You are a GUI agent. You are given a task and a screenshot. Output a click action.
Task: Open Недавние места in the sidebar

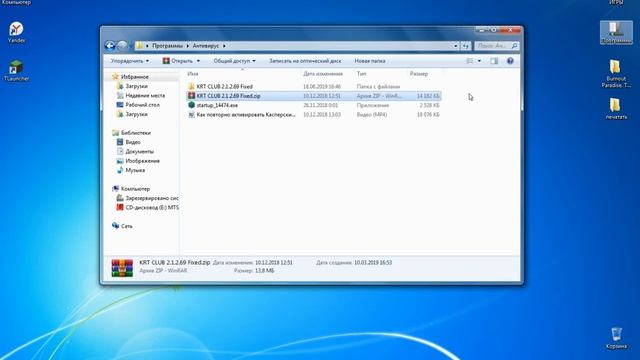[x=145, y=96]
